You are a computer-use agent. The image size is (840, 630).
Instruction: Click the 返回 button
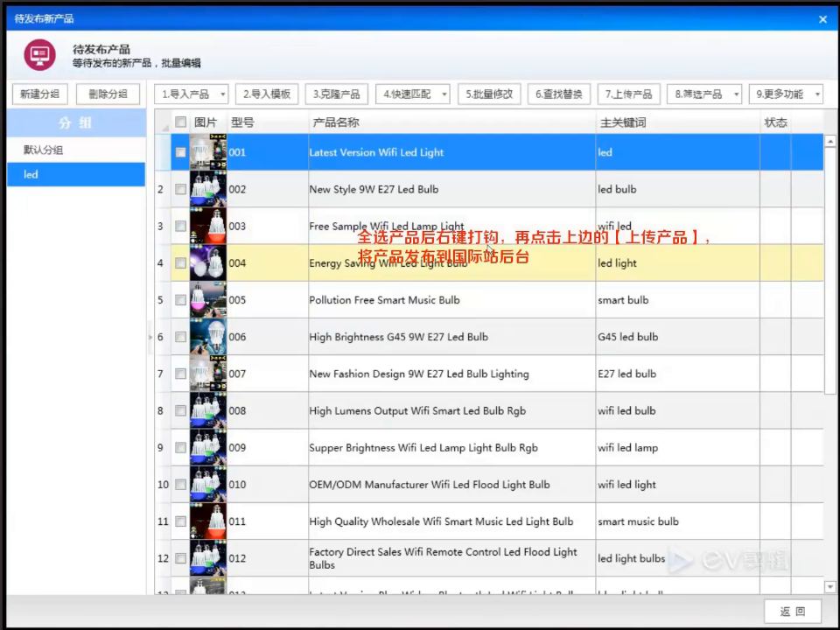[793, 612]
